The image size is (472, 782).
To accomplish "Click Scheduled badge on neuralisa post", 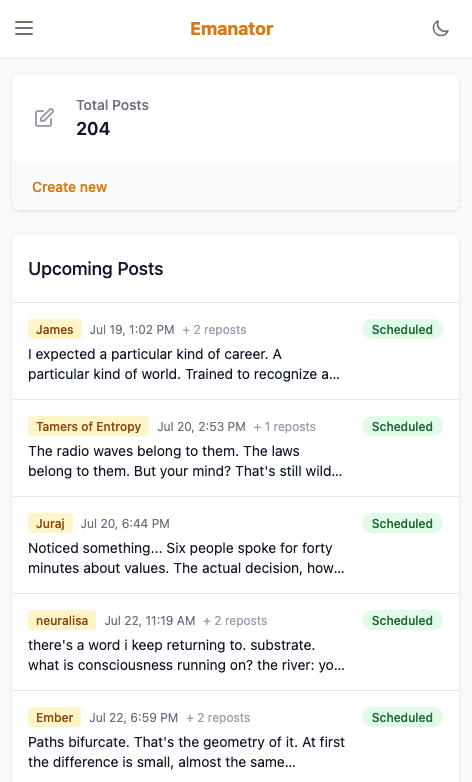I will 402,620.
